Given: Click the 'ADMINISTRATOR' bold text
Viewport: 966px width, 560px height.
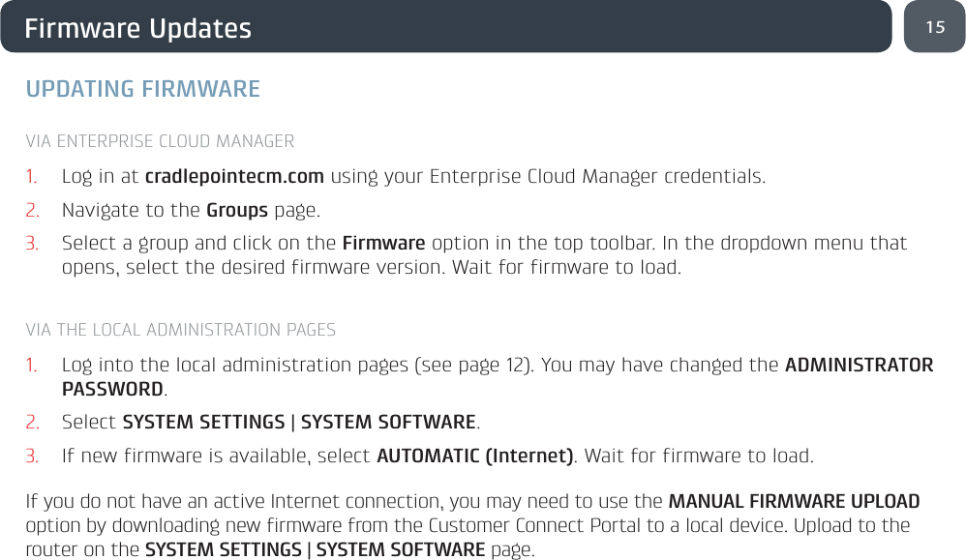Looking at the screenshot, I should pos(859,365).
